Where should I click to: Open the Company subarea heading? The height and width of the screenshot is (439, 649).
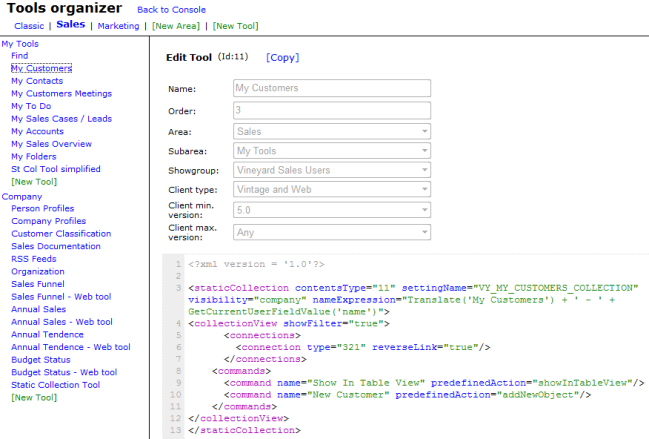[22, 197]
